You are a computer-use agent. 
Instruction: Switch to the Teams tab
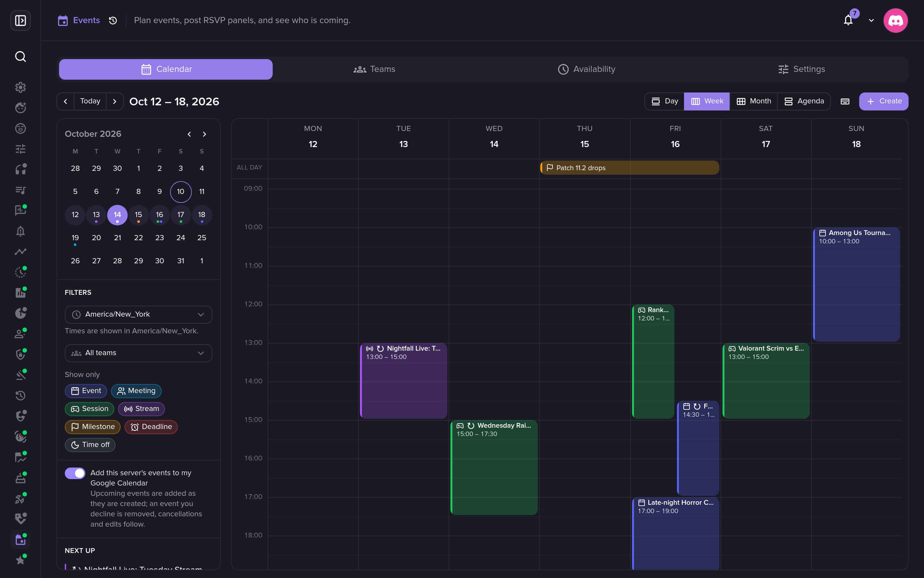pos(374,69)
